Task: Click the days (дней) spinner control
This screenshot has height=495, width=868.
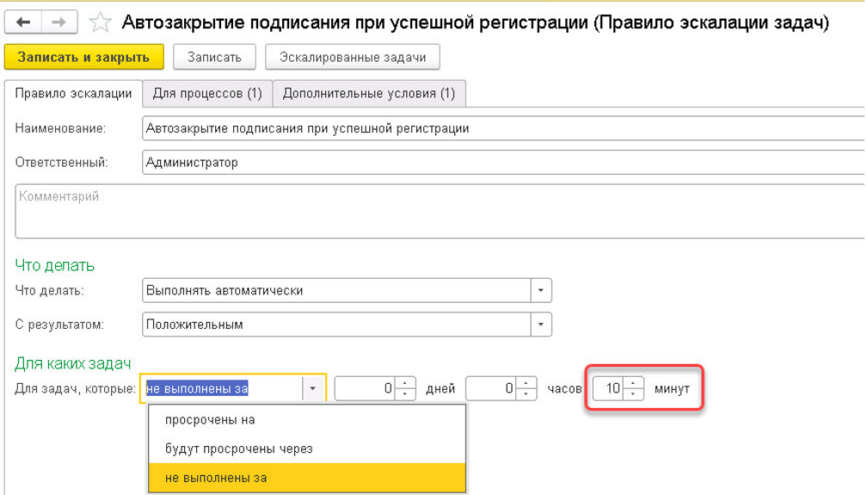Action: tap(407, 389)
